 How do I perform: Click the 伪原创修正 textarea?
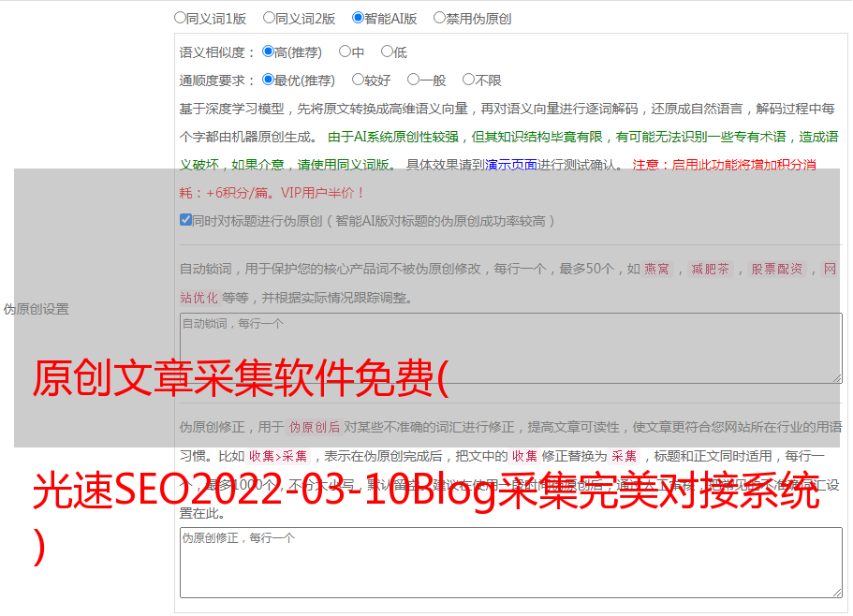tap(511, 563)
